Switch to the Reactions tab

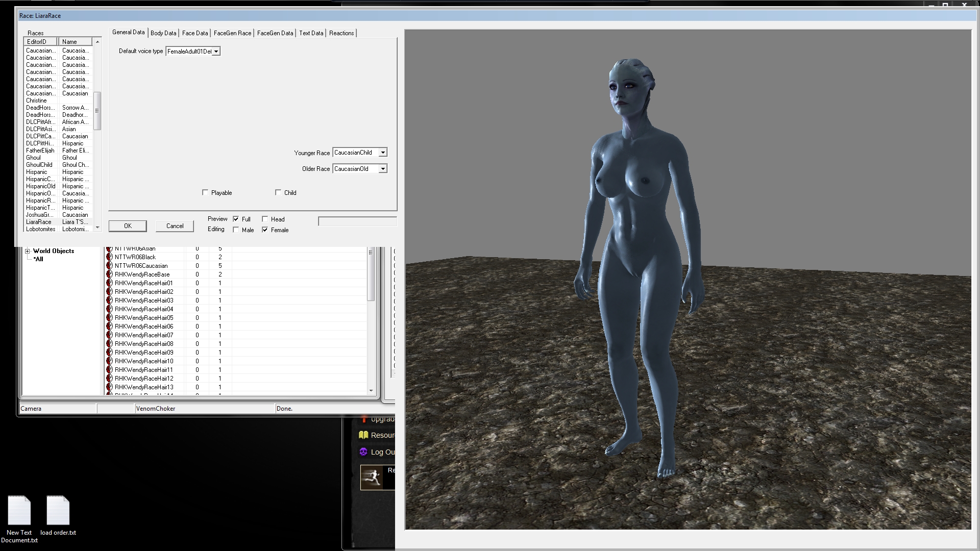point(341,33)
